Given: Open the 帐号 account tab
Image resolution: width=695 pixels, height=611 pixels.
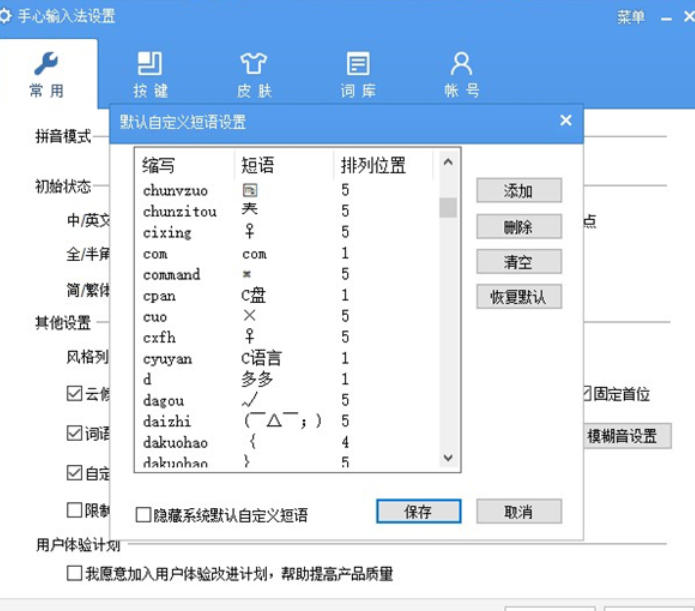Looking at the screenshot, I should pos(461,74).
